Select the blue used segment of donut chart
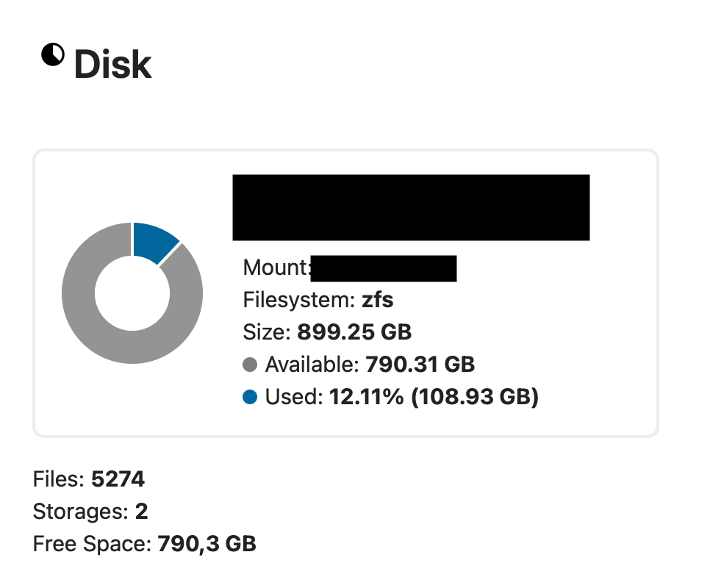The image size is (710, 588). point(153,240)
